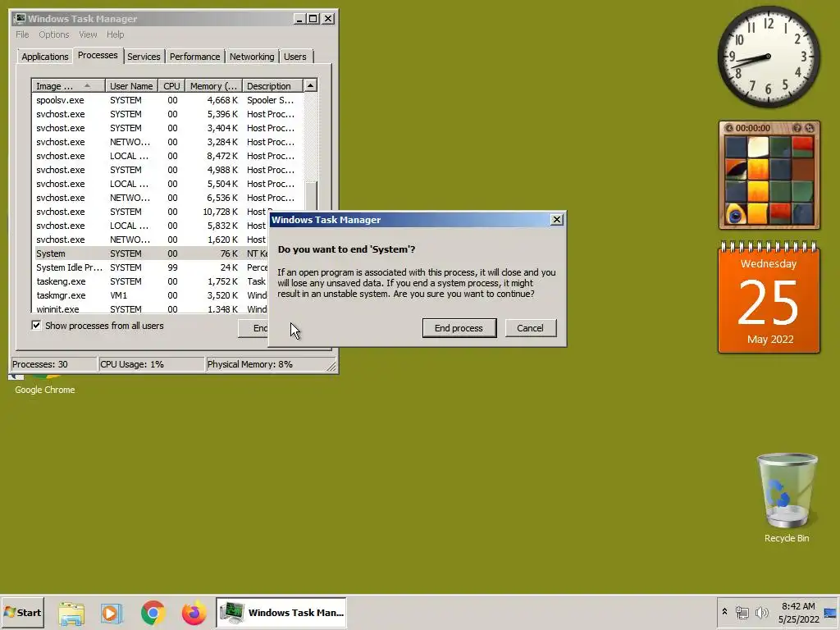
Task: Select svchost.exe using 8,472 K memory
Action: (x=167, y=156)
